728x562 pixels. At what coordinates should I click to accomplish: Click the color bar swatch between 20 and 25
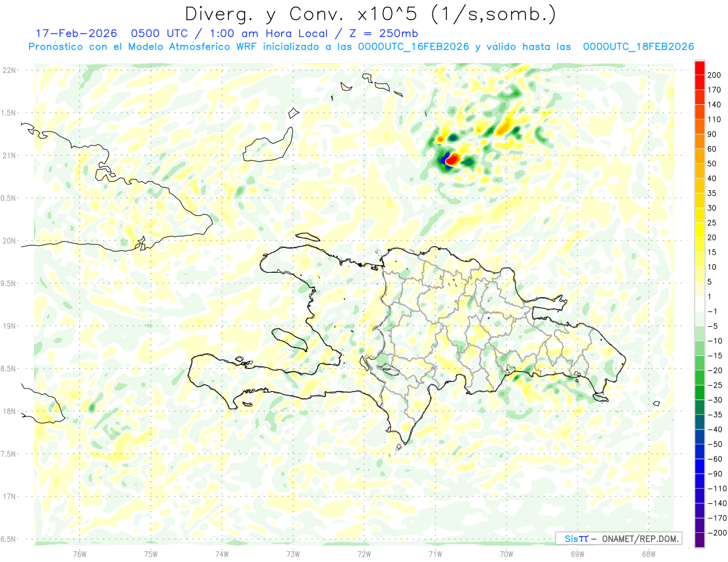(699, 229)
